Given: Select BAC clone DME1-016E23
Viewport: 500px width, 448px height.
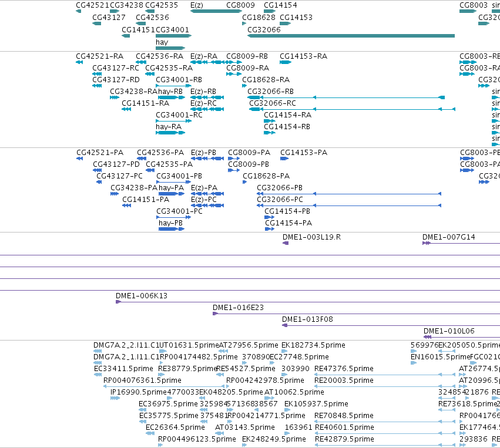Looking at the screenshot, I should point(356,314).
